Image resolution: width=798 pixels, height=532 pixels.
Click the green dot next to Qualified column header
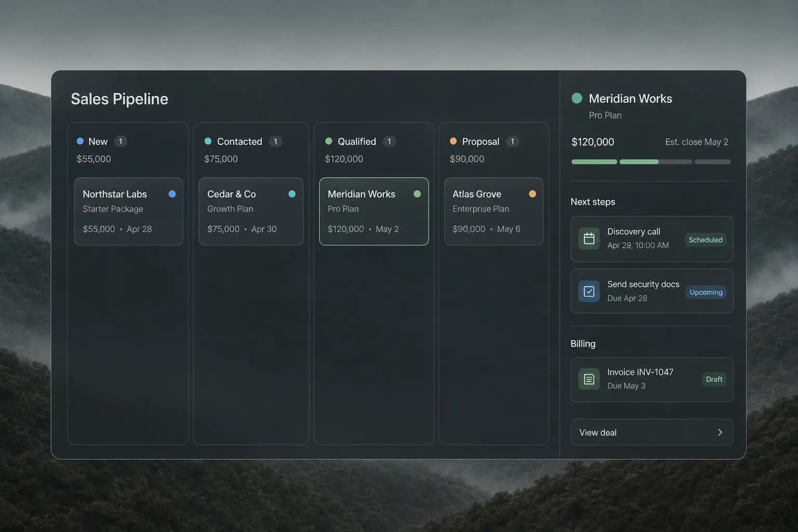click(328, 141)
